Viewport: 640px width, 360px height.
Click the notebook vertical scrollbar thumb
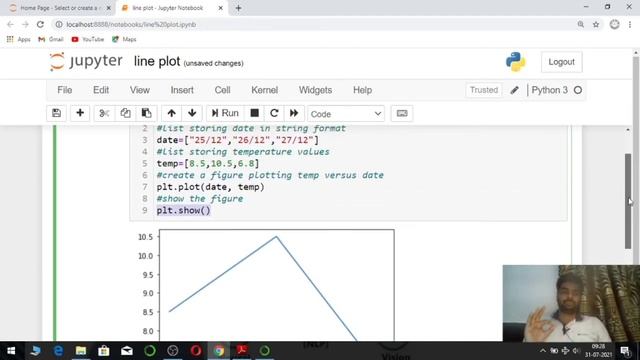pyautogui.click(x=628, y=201)
